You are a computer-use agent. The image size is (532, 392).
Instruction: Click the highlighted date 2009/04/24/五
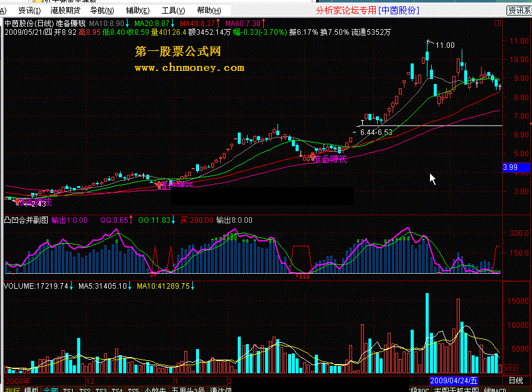(454, 380)
